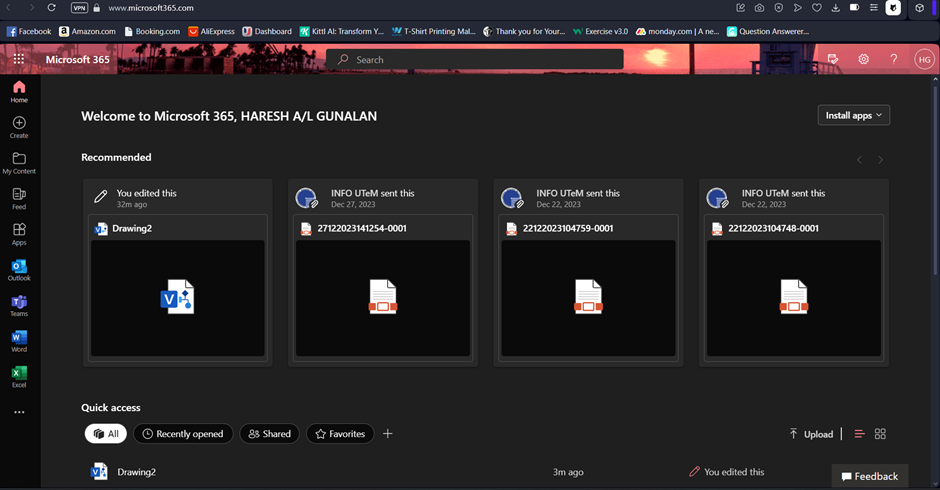
Task: Open the HG account profile avatar
Action: pyautogui.click(x=924, y=59)
